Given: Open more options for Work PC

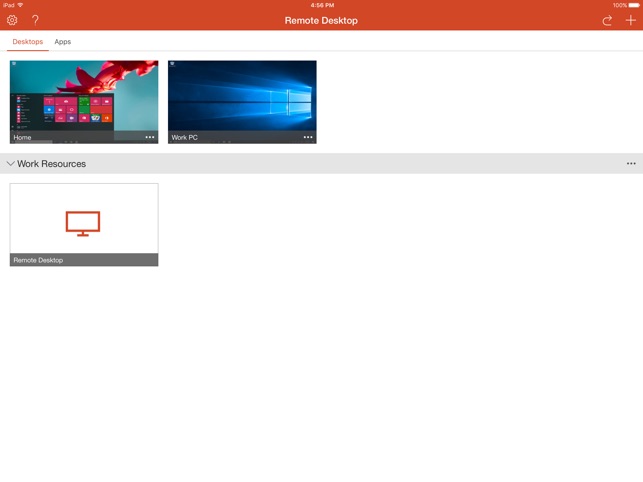Looking at the screenshot, I should pos(308,137).
